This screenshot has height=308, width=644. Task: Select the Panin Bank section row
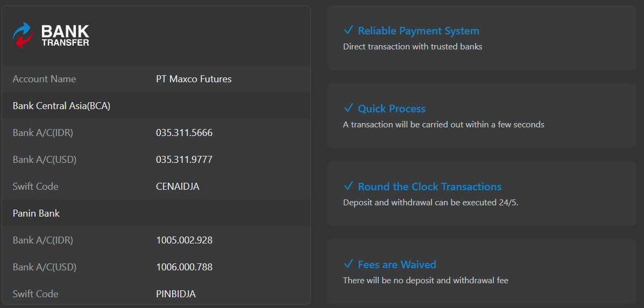pos(156,213)
